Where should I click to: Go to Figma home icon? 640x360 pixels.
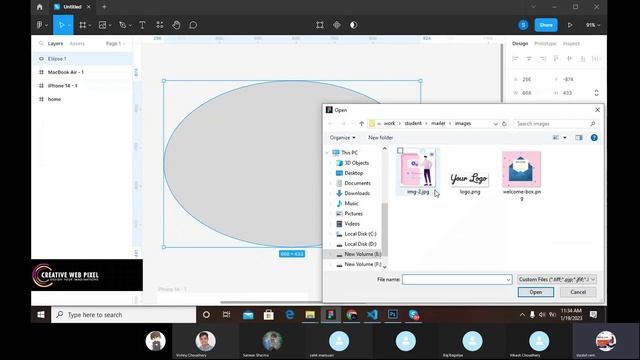point(40,7)
